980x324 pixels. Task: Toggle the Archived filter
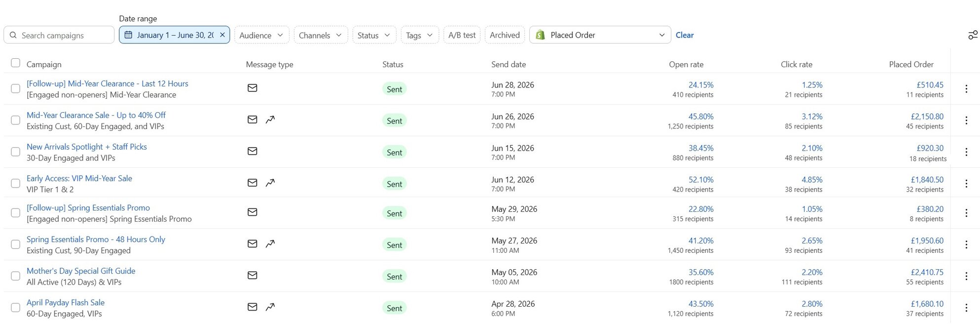(505, 35)
